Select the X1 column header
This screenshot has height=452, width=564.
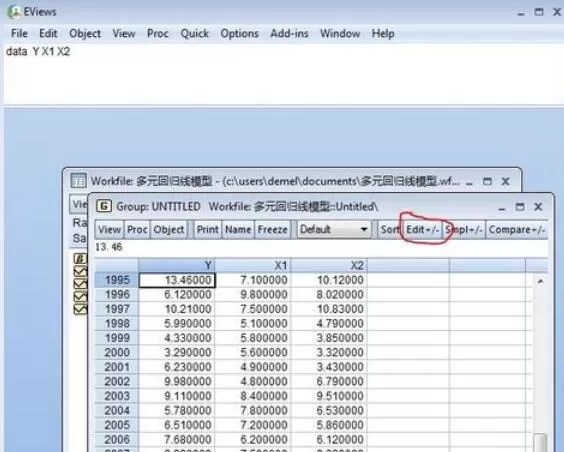pyautogui.click(x=253, y=265)
